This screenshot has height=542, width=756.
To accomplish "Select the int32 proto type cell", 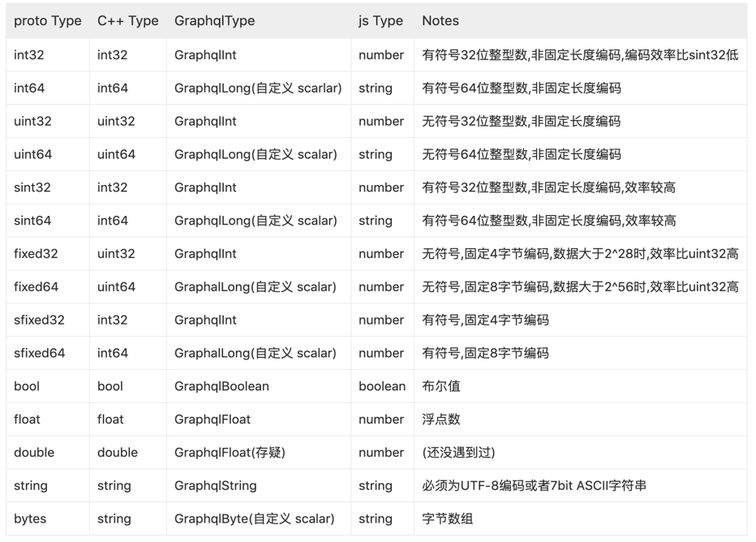I will (x=48, y=55).
